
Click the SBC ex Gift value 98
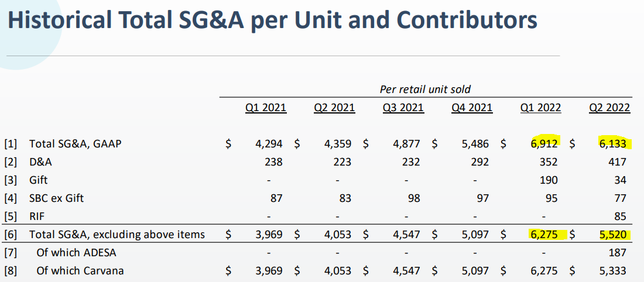click(x=415, y=198)
